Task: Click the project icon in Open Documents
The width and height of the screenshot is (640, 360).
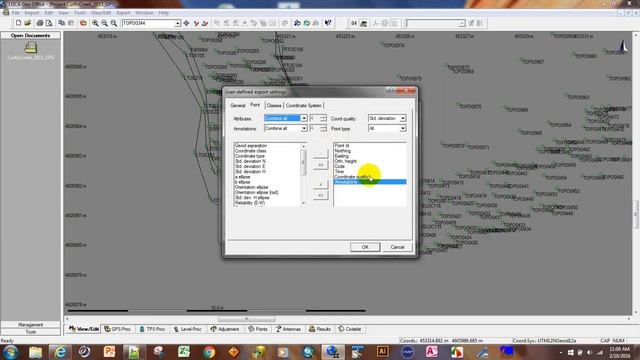Action: (31, 48)
